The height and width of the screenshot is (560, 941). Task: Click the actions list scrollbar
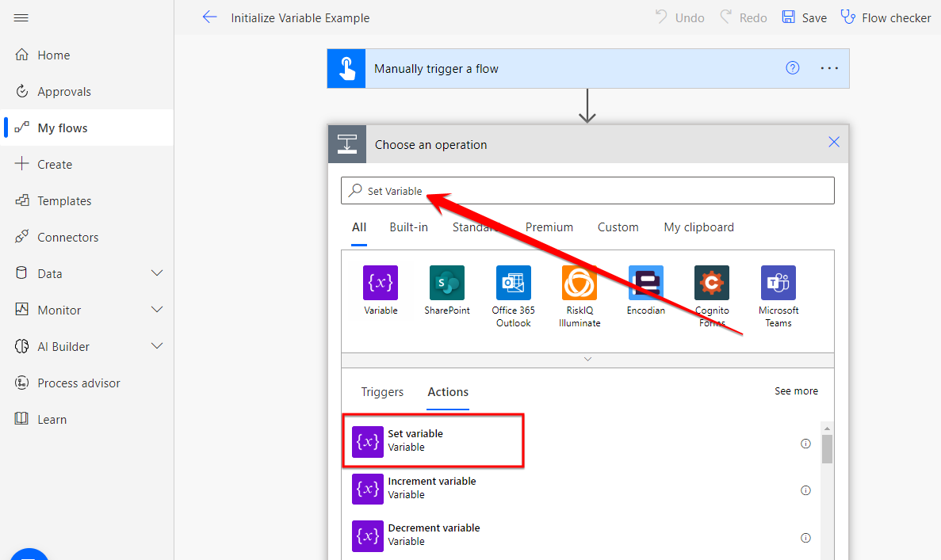[x=827, y=449]
